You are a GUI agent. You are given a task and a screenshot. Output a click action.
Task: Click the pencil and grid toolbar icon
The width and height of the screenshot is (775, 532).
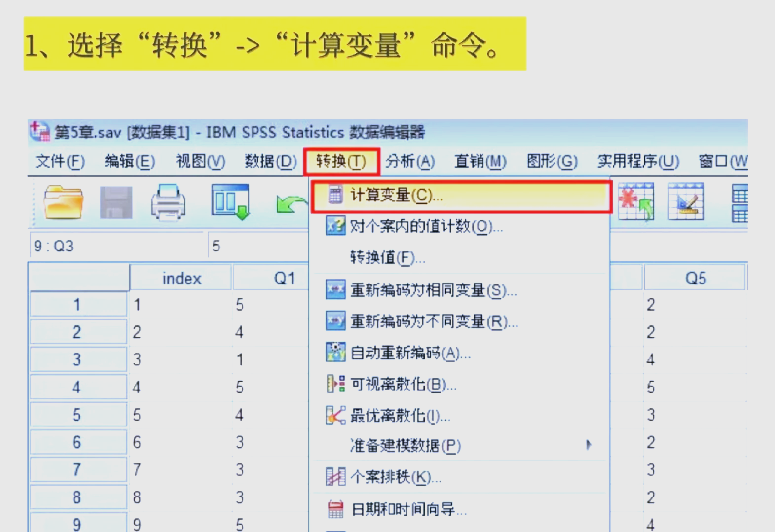[x=686, y=202]
